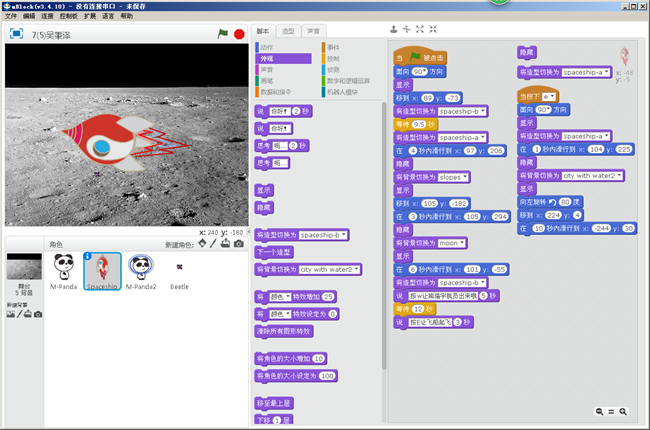The width and height of the screenshot is (650, 430).
Task: Toggle full-screen stage mode icon
Action: [x=16, y=34]
